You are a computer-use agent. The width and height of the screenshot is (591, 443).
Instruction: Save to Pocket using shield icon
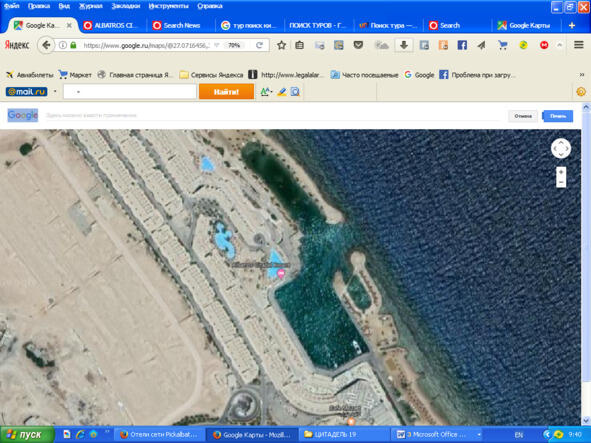(358, 45)
